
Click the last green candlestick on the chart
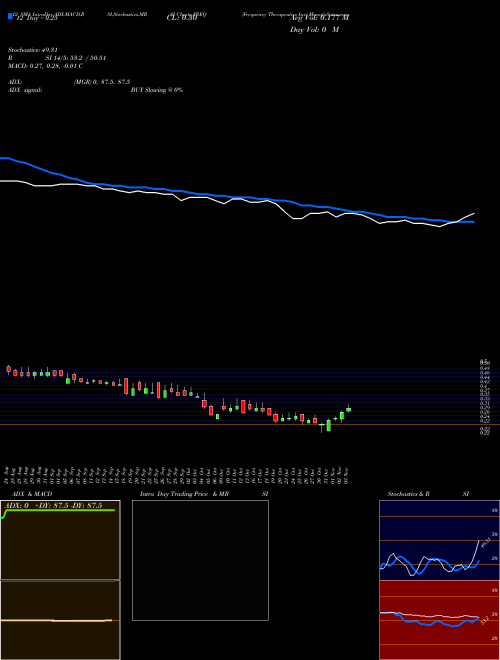[348, 409]
